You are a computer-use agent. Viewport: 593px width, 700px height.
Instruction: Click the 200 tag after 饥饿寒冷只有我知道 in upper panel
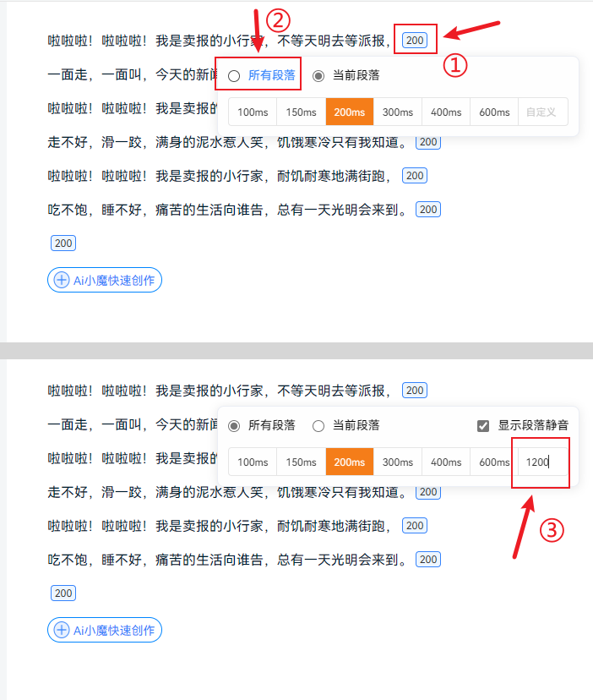pos(428,142)
